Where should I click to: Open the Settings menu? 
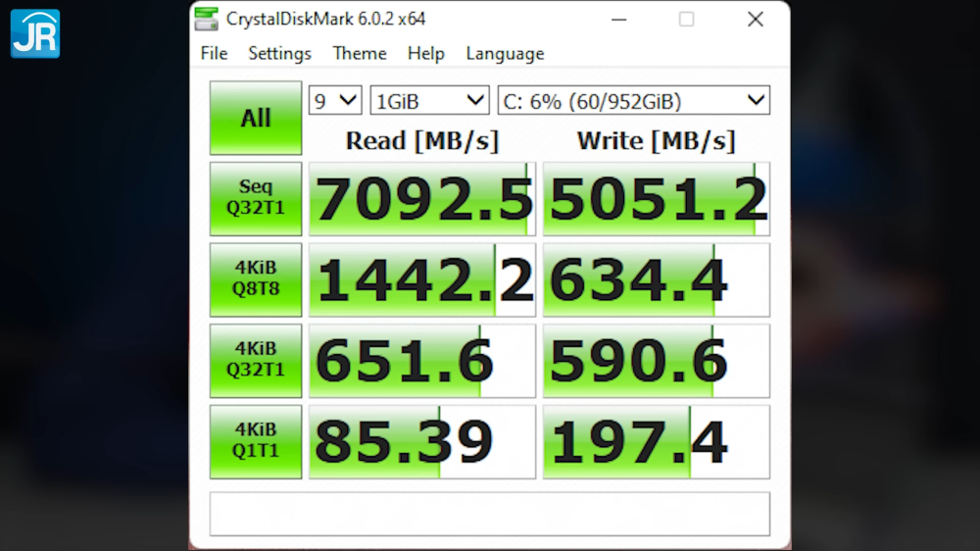[279, 54]
